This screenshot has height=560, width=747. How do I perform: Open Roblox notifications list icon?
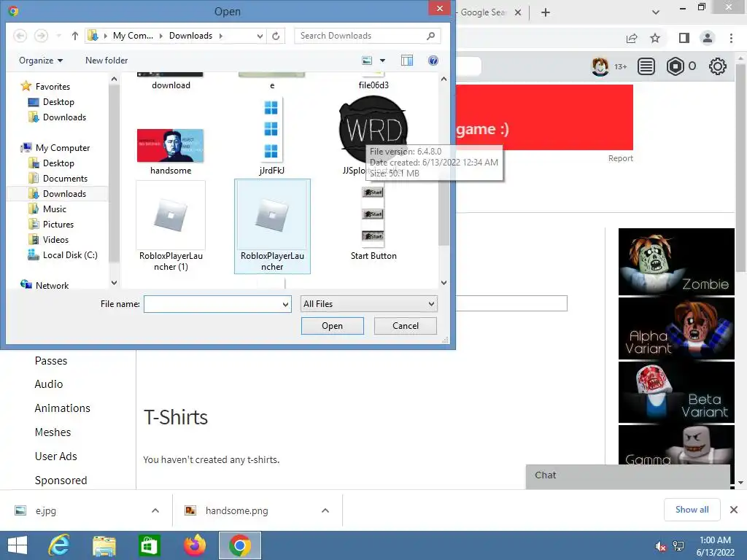(x=646, y=66)
